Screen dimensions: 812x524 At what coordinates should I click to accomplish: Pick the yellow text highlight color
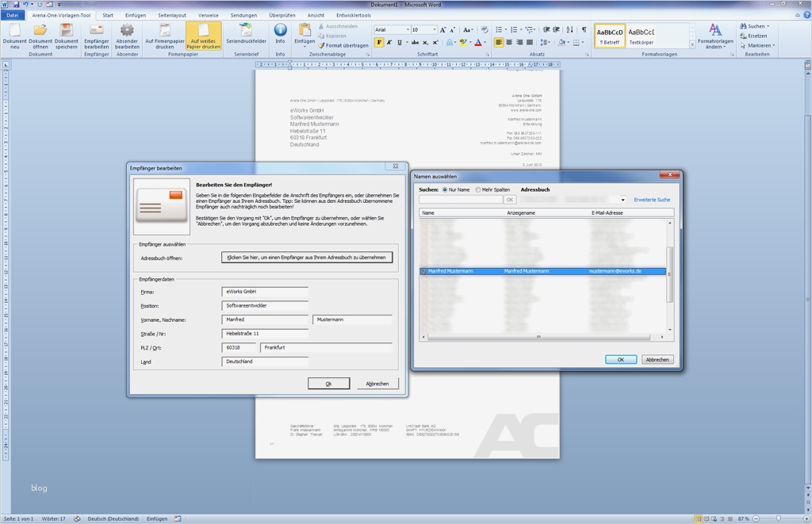point(462,43)
